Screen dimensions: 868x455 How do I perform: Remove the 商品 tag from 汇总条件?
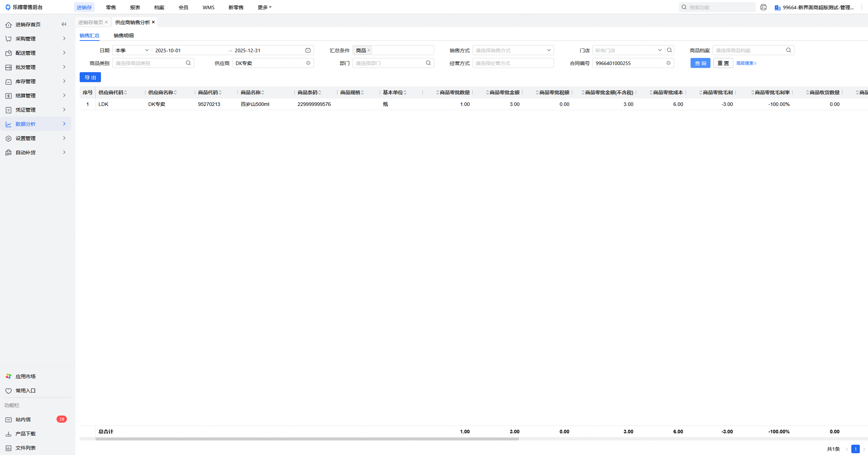click(369, 50)
